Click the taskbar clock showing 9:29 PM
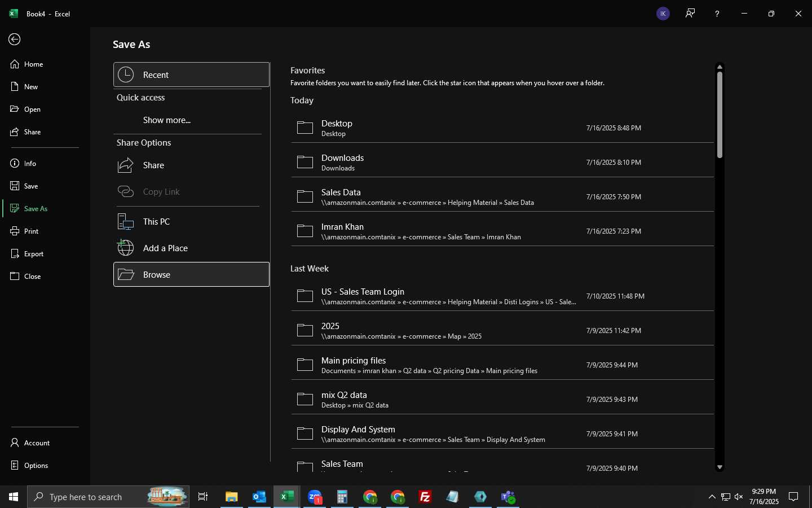This screenshot has width=812, height=508. point(764,497)
